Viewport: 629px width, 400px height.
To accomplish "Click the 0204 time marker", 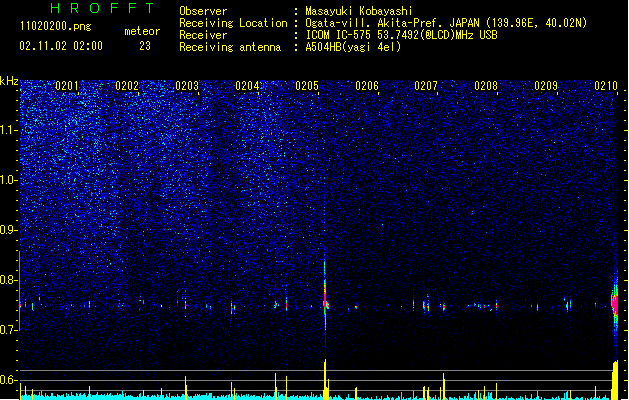I will click(x=247, y=86).
